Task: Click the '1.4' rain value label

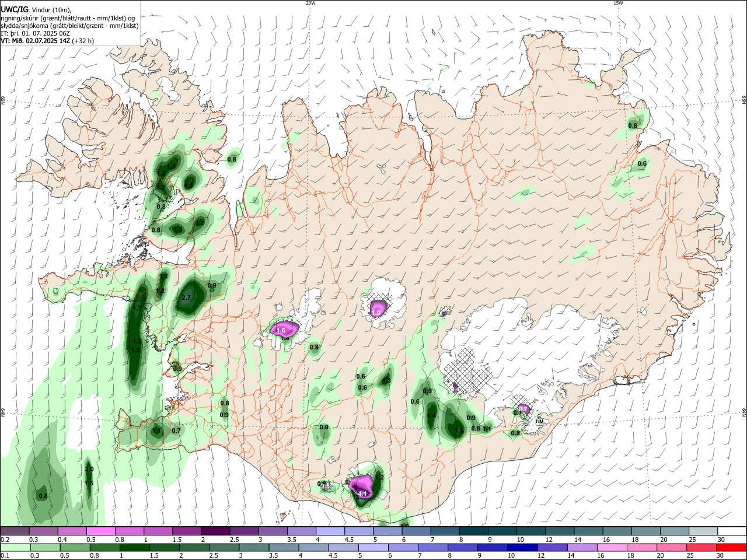Action: pos(431,416)
